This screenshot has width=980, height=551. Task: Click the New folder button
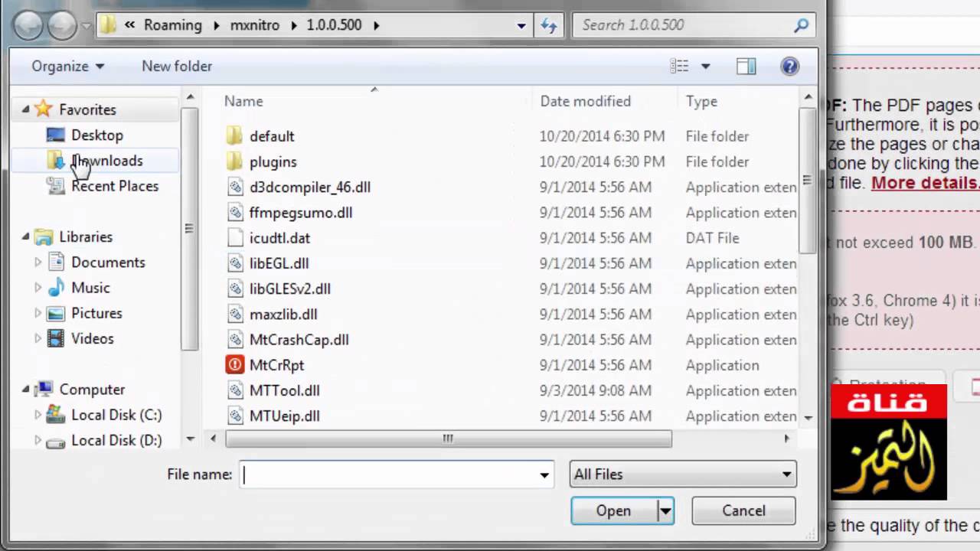(177, 66)
